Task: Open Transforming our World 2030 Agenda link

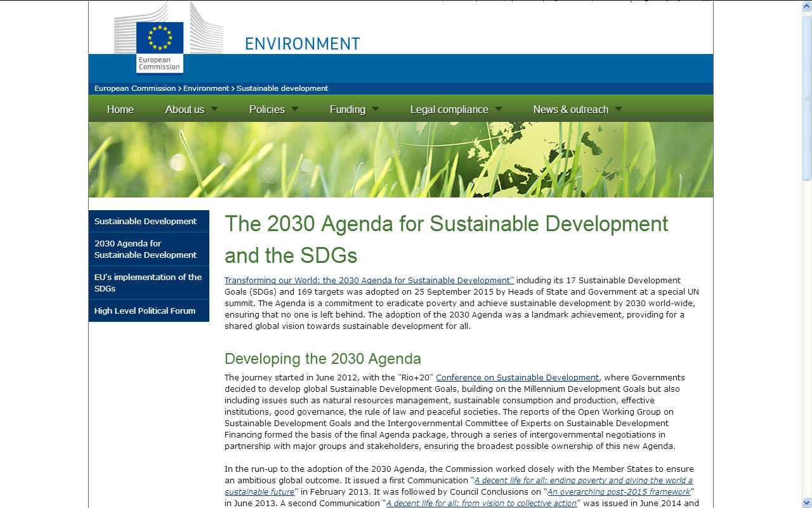Action: point(369,280)
